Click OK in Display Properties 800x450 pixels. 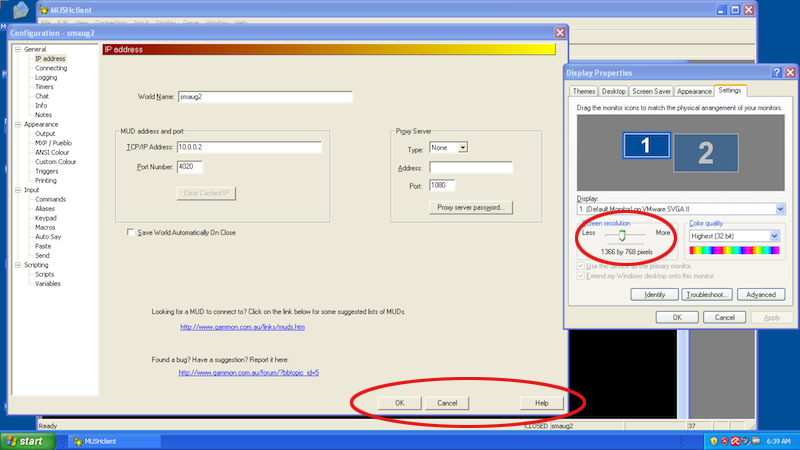(677, 317)
